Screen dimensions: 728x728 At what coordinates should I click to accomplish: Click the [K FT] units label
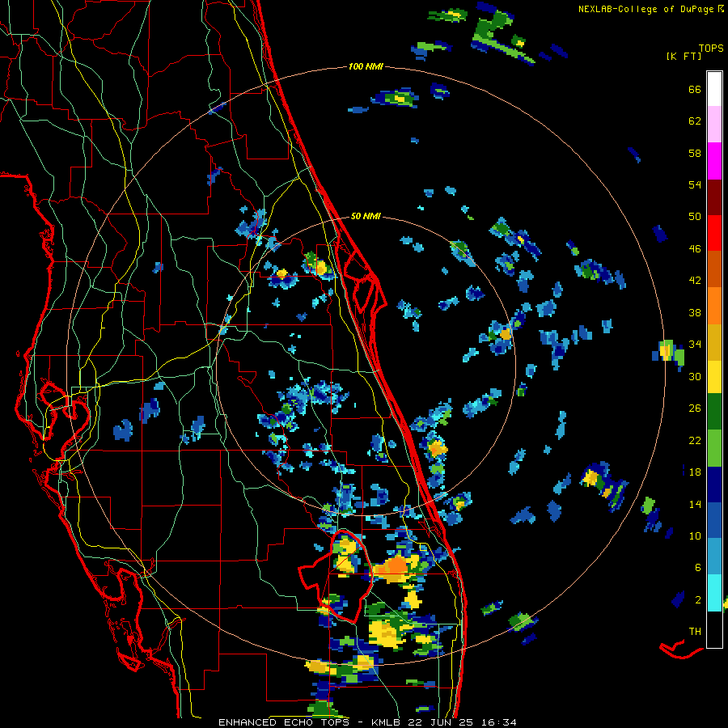684,56
